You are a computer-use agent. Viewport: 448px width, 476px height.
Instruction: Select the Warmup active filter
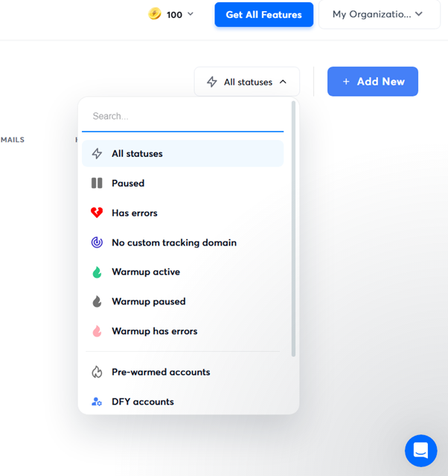click(x=182, y=272)
